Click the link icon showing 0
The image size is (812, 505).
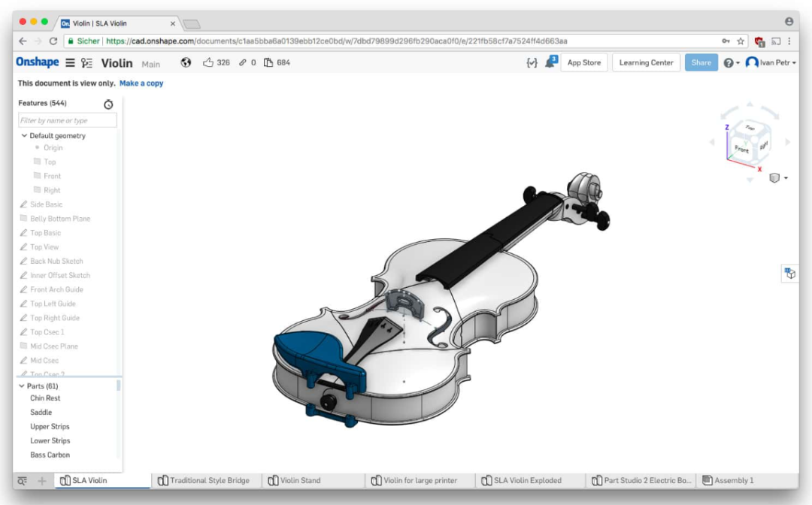tap(242, 62)
